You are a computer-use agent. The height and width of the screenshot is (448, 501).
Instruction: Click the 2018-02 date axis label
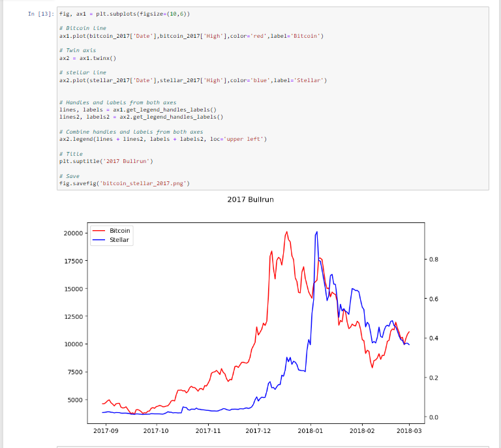point(362,431)
